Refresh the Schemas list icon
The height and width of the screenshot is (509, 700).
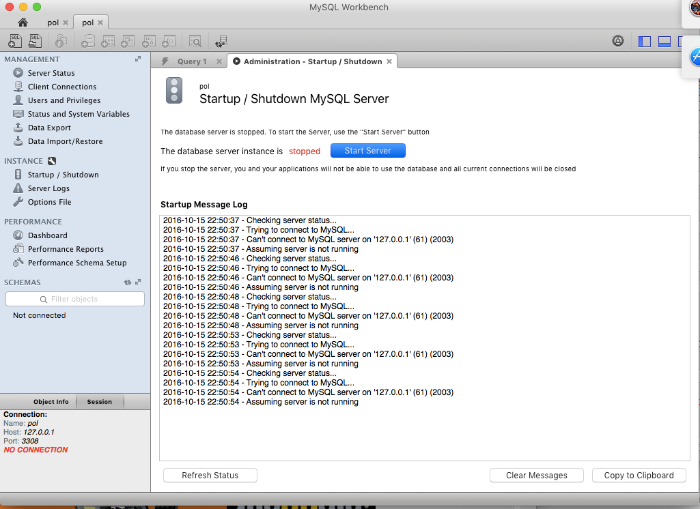pos(127,282)
